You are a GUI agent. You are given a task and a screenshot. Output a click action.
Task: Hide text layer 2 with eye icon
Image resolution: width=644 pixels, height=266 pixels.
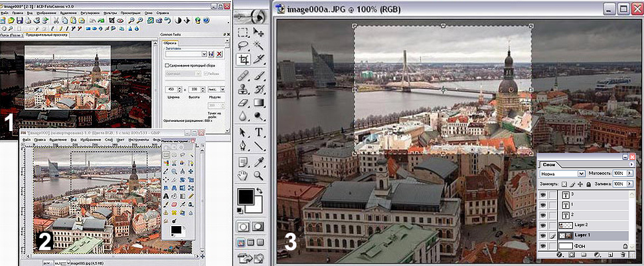(x=543, y=215)
